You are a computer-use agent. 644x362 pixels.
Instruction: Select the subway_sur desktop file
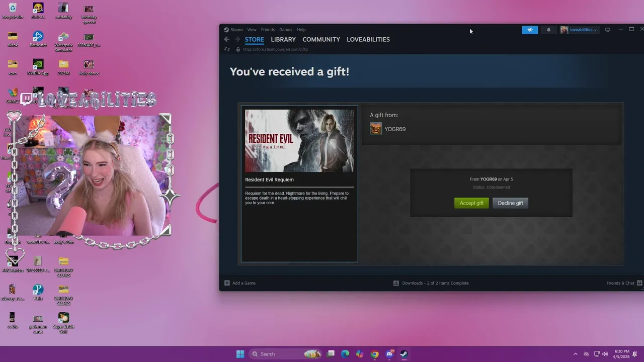tap(13, 292)
